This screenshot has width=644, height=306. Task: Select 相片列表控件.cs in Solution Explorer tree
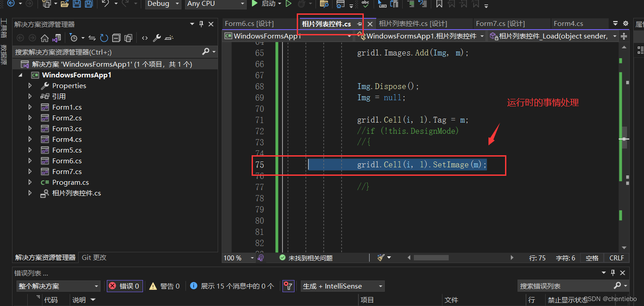(76, 193)
